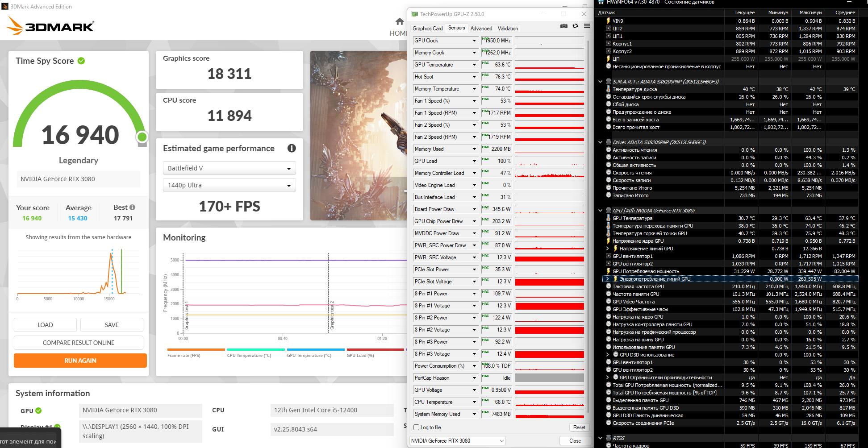Click fan icon of HWiNFO Корпус1 row

click(608, 43)
